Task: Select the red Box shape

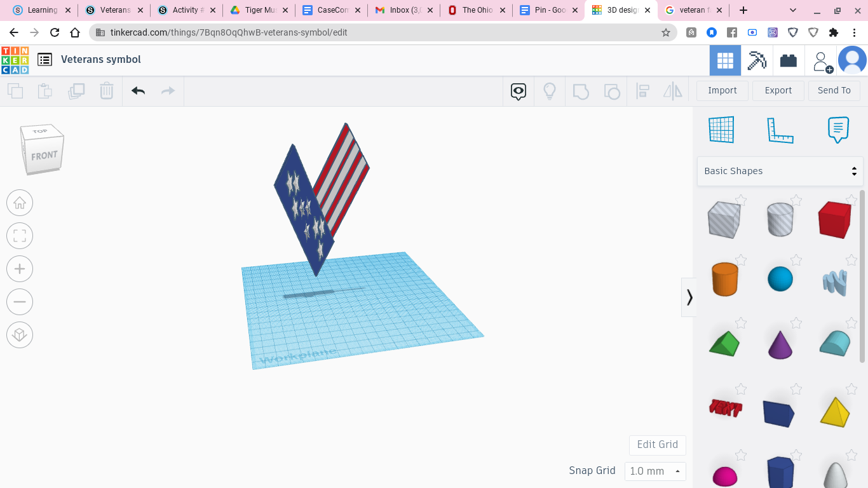Action: (835, 220)
